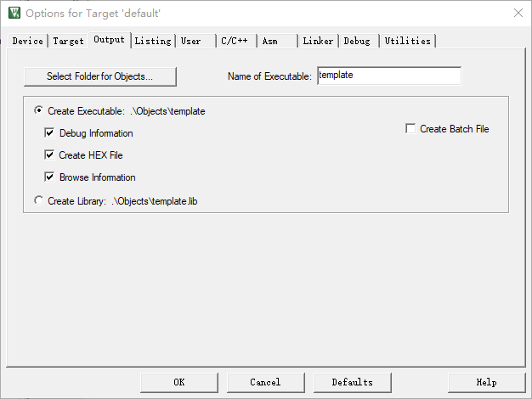Viewport: 532px width, 399px height.
Task: Restore settings with Defaults button
Action: click(353, 383)
